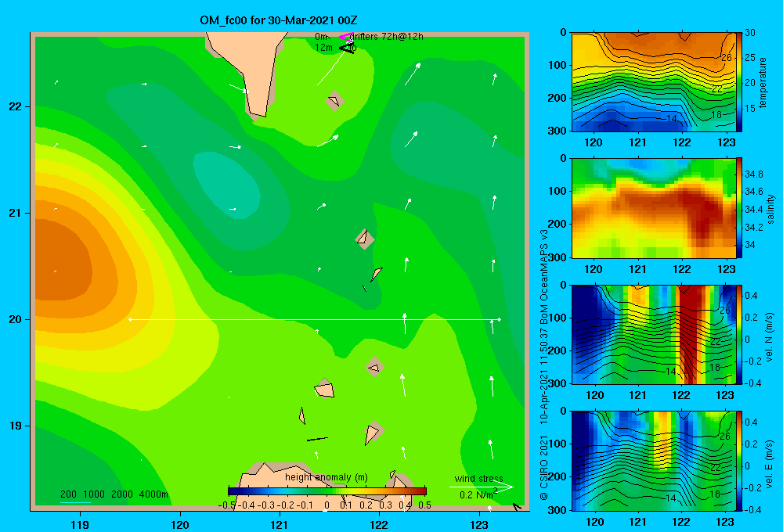Click the 'vel. E (m/s)' axis label
This screenshot has height=532, width=783.
770,463
